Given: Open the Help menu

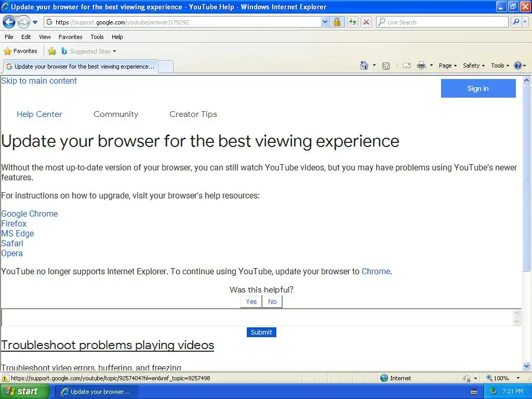Looking at the screenshot, I should click(x=117, y=37).
